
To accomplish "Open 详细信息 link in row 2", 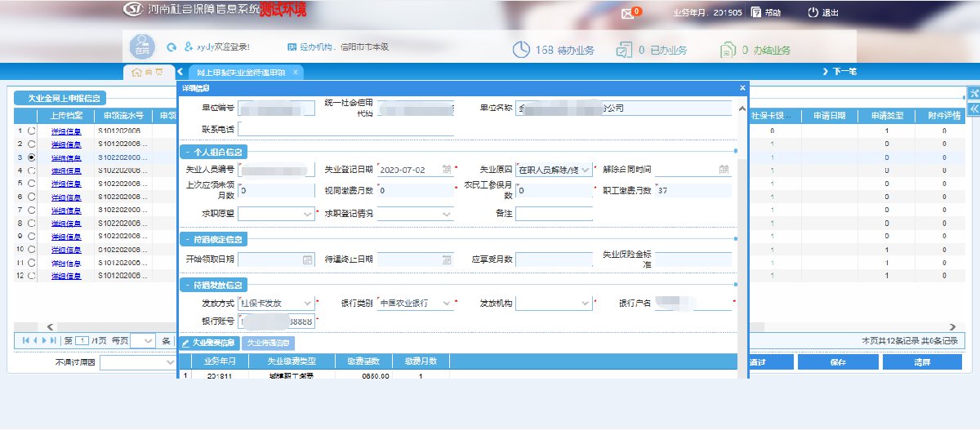I will (x=66, y=144).
